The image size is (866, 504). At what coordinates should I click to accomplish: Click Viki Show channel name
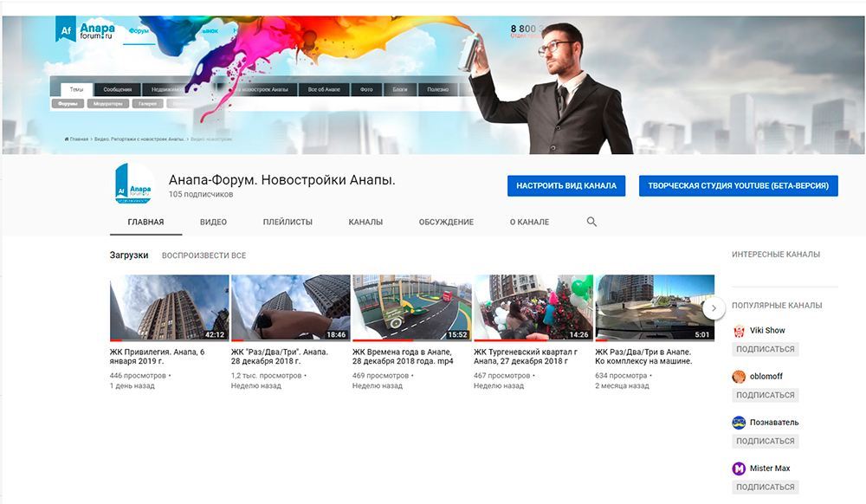(x=767, y=331)
